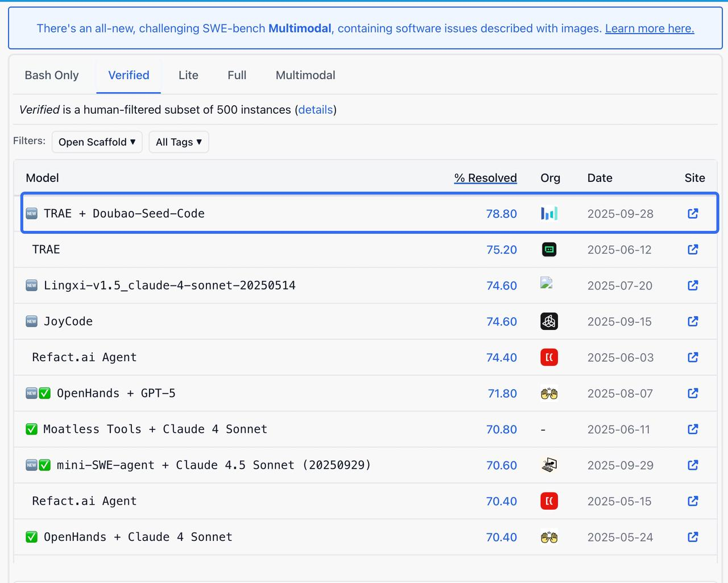Select the OpenHands raised-hands org icon
Screen dimensions: 728x583
549,393
